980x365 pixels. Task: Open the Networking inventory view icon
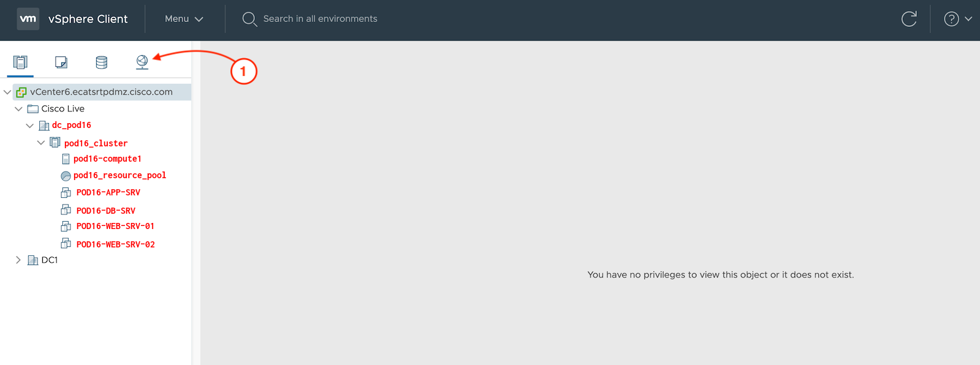click(x=142, y=62)
